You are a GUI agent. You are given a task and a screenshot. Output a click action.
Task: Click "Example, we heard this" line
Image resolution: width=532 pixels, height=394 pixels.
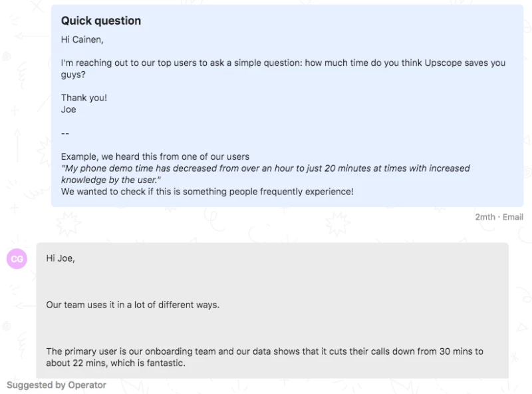click(155, 157)
